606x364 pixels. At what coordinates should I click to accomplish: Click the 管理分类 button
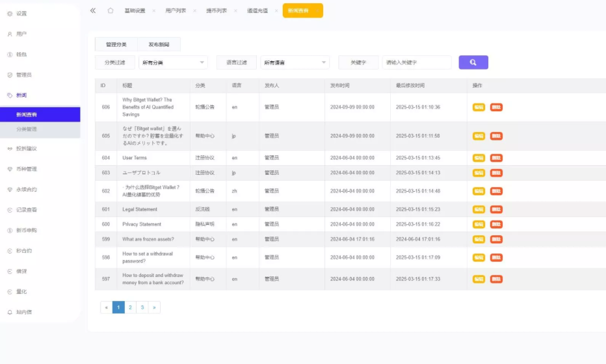[x=116, y=44]
